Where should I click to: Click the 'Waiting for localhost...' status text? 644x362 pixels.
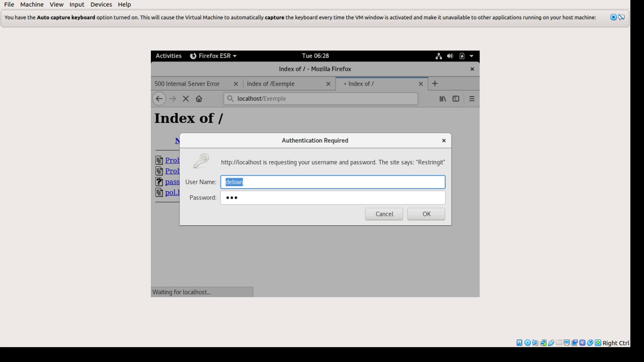pos(182,292)
